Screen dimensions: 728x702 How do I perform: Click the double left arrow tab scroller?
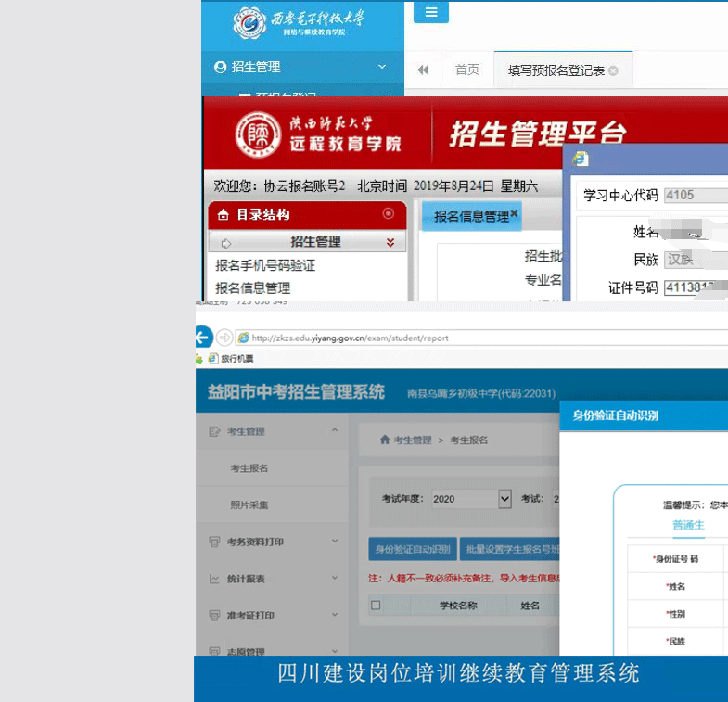click(x=423, y=70)
